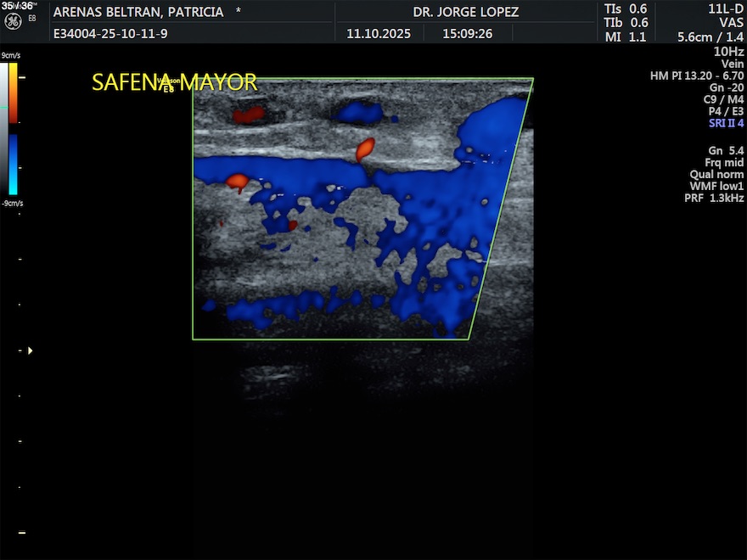
Task: Click the focal zone arrow marker on depth scale
Action: click(x=31, y=350)
